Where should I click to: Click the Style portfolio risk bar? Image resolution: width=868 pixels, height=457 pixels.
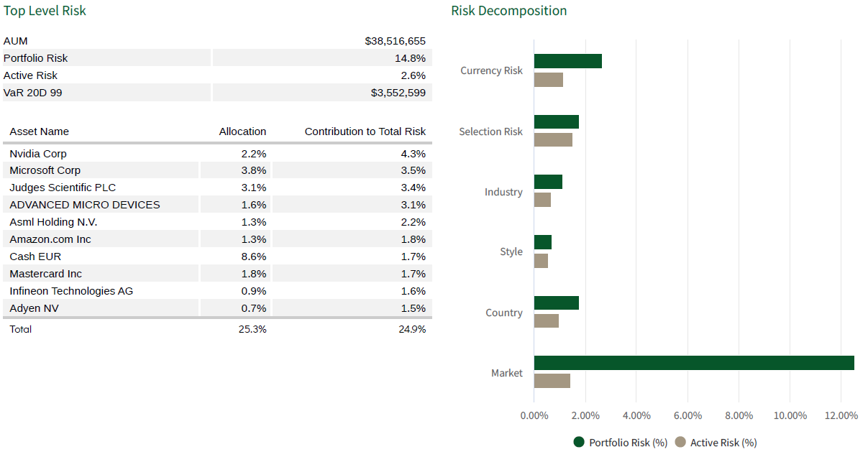click(542, 241)
